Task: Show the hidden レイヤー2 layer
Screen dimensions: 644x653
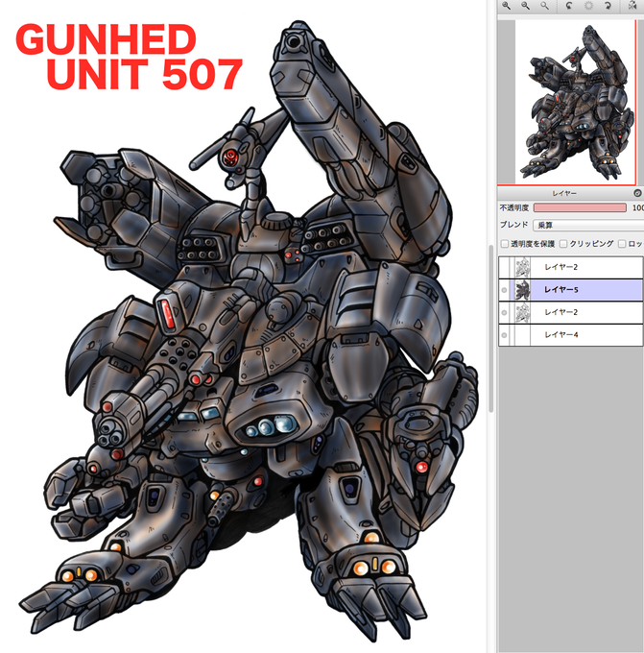Action: 504,267
